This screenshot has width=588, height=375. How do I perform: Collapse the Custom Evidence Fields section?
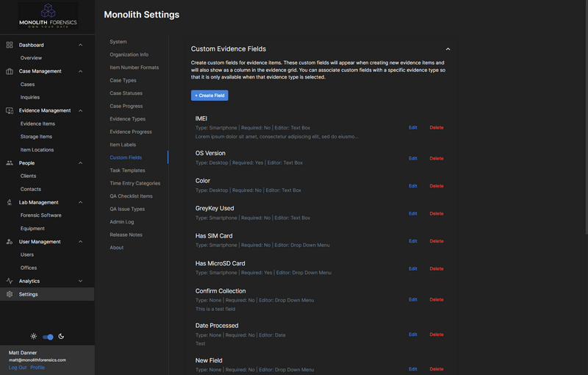click(448, 49)
